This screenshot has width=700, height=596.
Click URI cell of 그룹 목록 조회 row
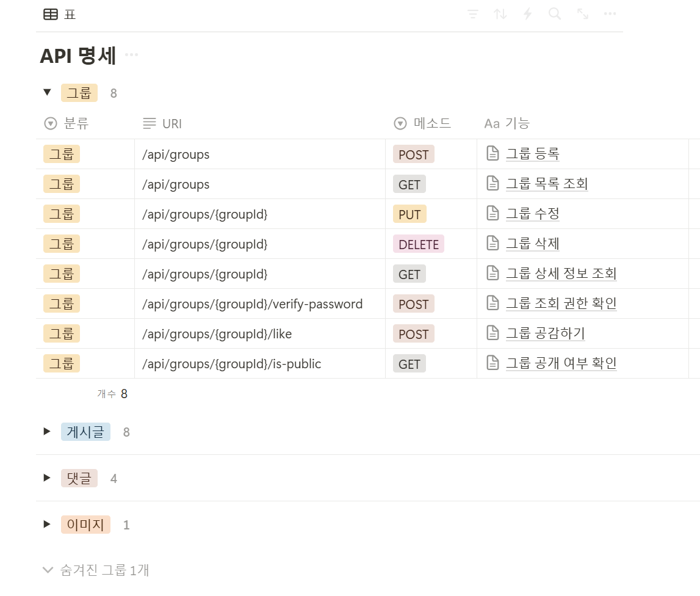(x=260, y=184)
